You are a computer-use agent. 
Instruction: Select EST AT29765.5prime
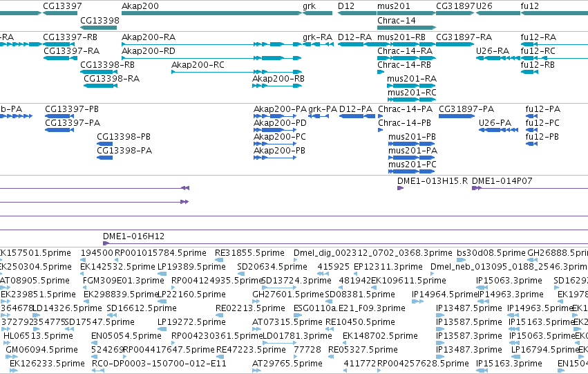[257, 371]
